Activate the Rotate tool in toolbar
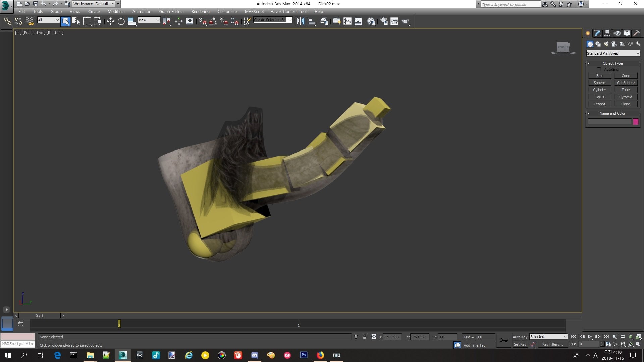 121,21
